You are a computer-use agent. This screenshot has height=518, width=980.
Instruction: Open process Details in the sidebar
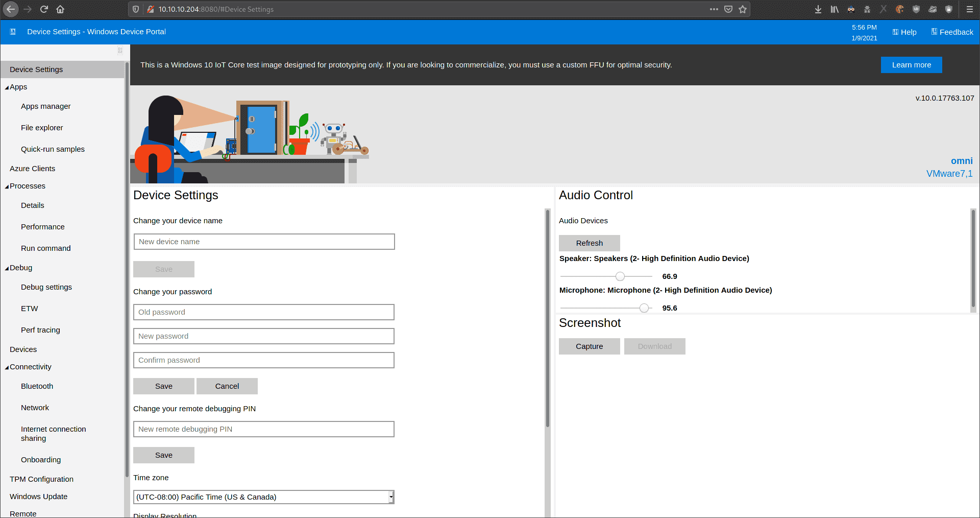click(33, 205)
